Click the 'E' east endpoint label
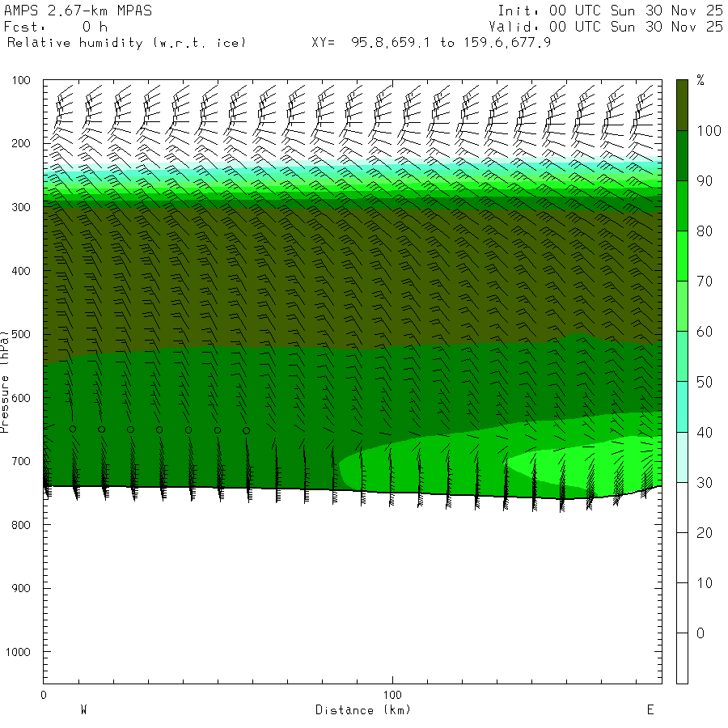This screenshot has width=728, height=728. [650, 710]
